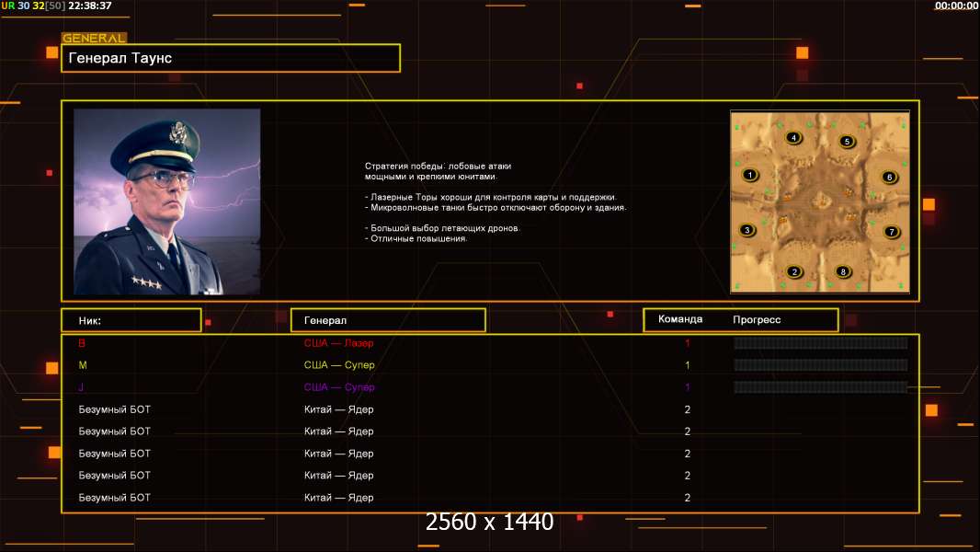Image resolution: width=980 pixels, height=552 pixels.
Task: Choose start position 8 on the minimap
Action: pos(843,271)
